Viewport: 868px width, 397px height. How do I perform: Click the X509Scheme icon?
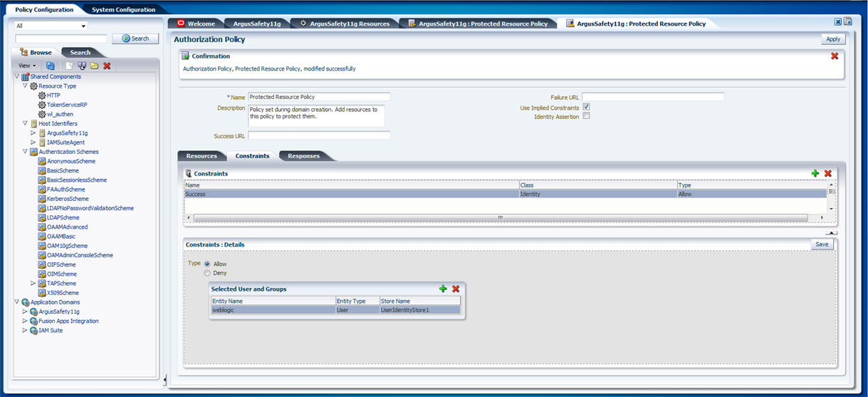[42, 293]
